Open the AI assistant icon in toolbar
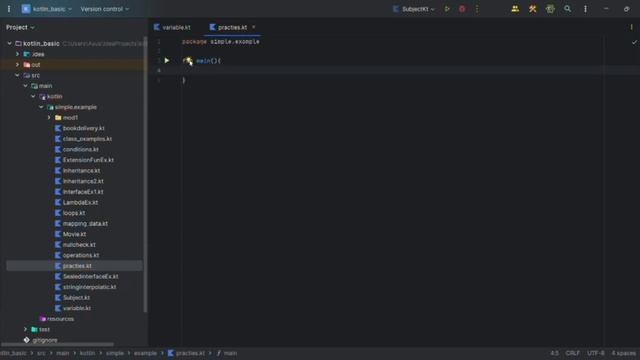Image resolution: width=640 pixels, height=360 pixels. [550, 9]
